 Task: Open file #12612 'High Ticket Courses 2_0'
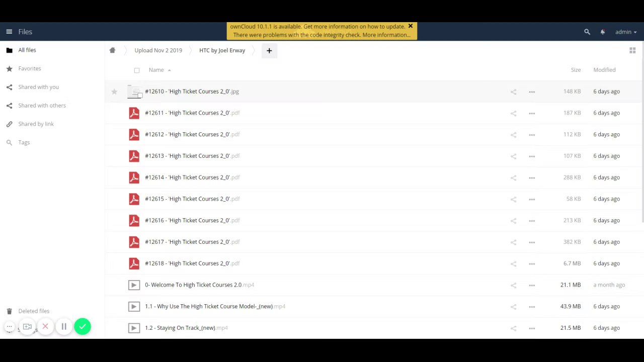tap(192, 134)
